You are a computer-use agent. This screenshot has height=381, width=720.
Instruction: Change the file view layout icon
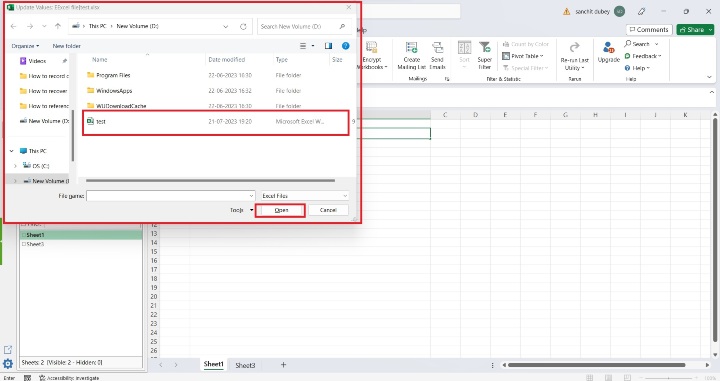(303, 46)
